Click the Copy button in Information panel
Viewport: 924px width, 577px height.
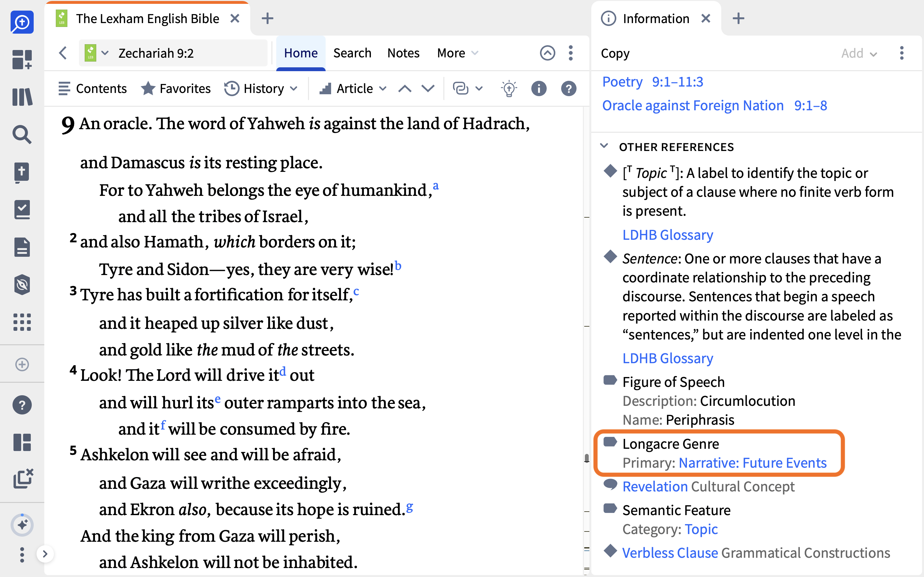[615, 53]
